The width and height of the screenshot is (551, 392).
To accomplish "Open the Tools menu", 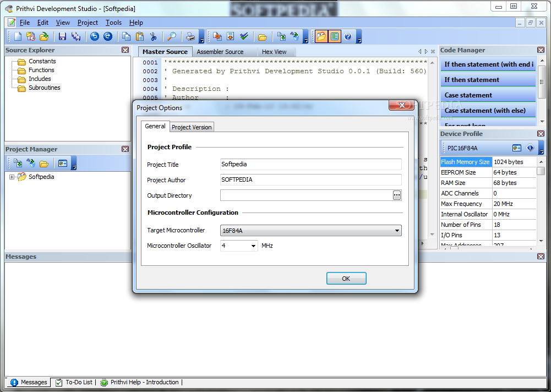I will pos(113,23).
